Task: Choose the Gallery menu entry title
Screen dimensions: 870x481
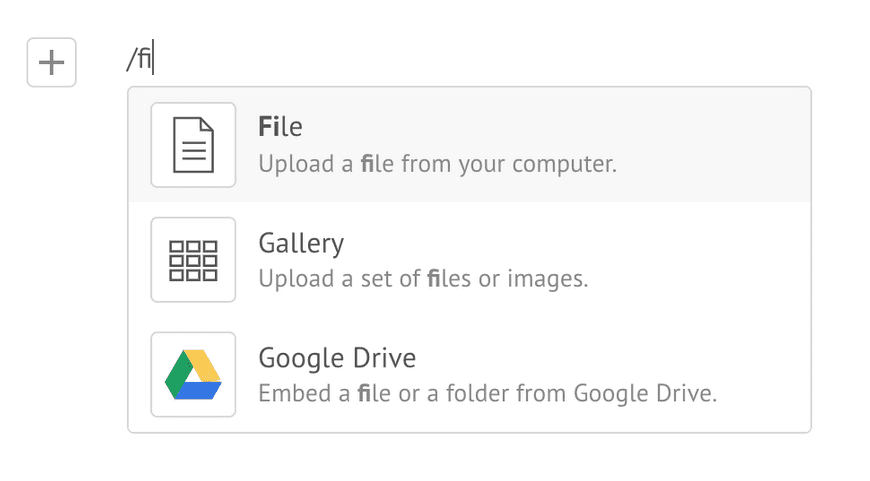Action: (301, 243)
